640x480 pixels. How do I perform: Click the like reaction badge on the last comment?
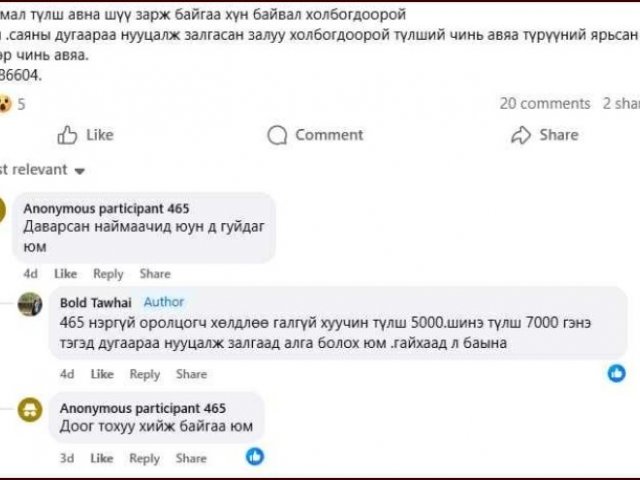coord(255,456)
